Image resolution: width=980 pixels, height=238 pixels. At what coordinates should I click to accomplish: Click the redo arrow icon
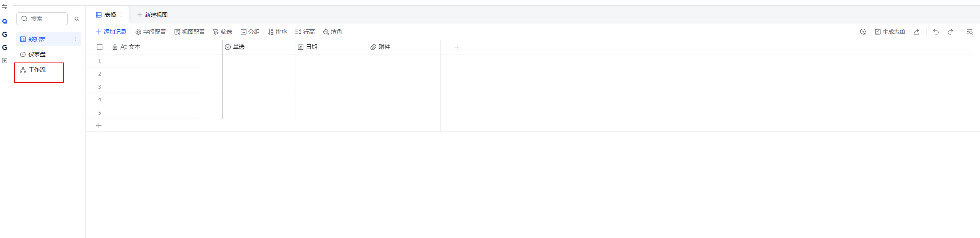click(x=950, y=32)
